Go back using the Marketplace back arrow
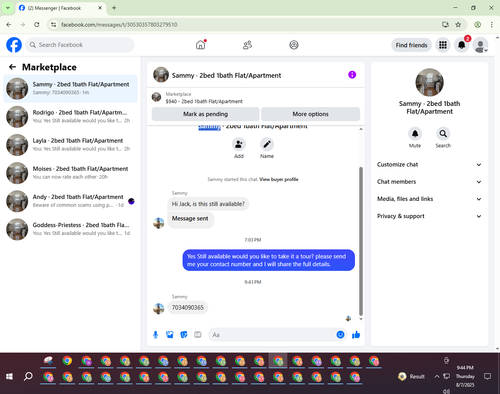 click(x=13, y=67)
